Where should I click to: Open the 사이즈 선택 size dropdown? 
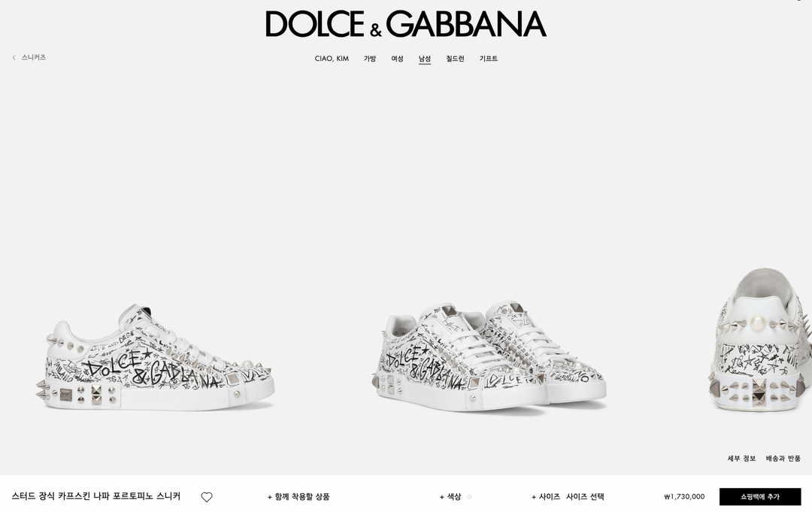click(x=585, y=497)
